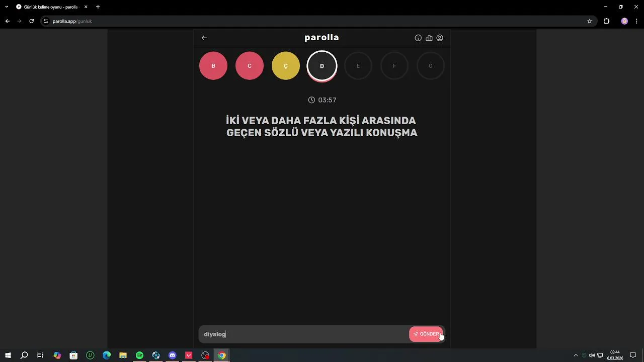Open Discord from taskbar
644x362 pixels.
pyautogui.click(x=173, y=355)
